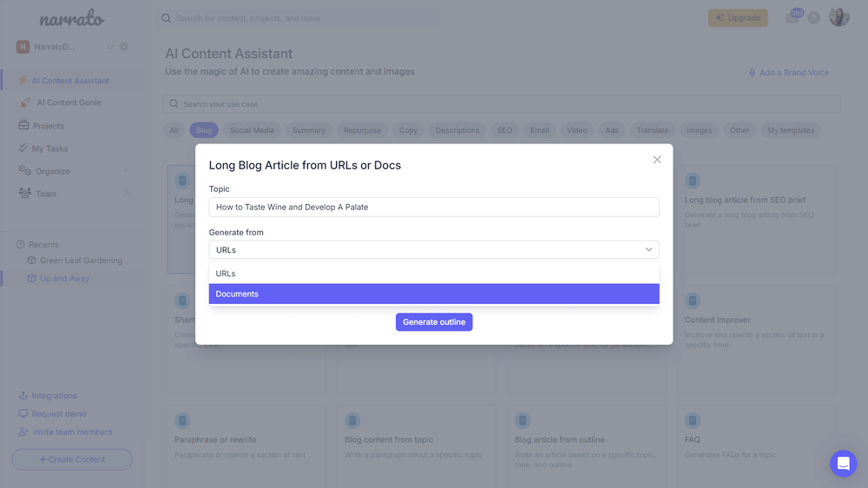Select the Descriptions filter tab
The width and height of the screenshot is (868, 488).
tap(457, 130)
